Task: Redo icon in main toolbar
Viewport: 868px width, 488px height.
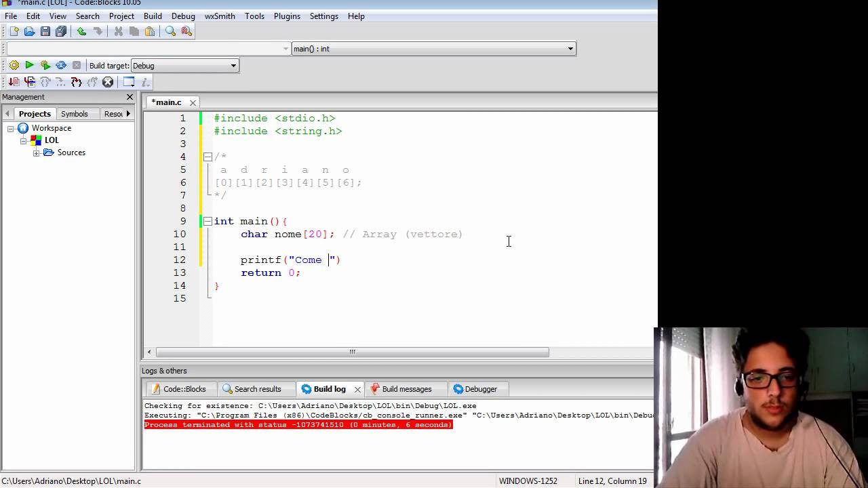Action: point(98,31)
